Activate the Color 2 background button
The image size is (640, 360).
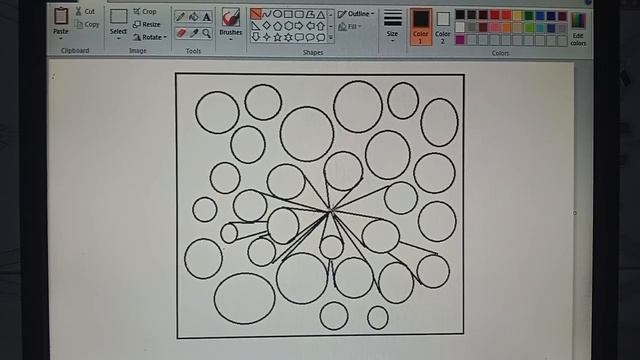pyautogui.click(x=443, y=27)
